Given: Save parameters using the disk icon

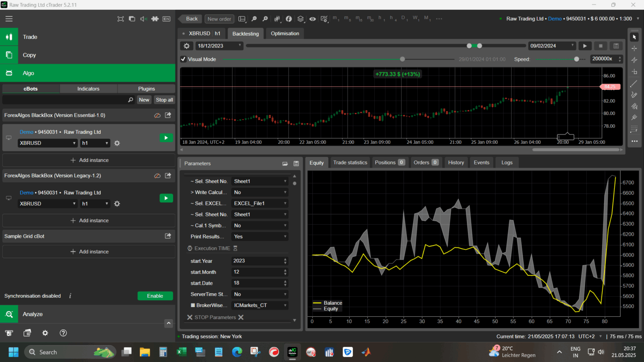Looking at the screenshot, I should [296, 164].
